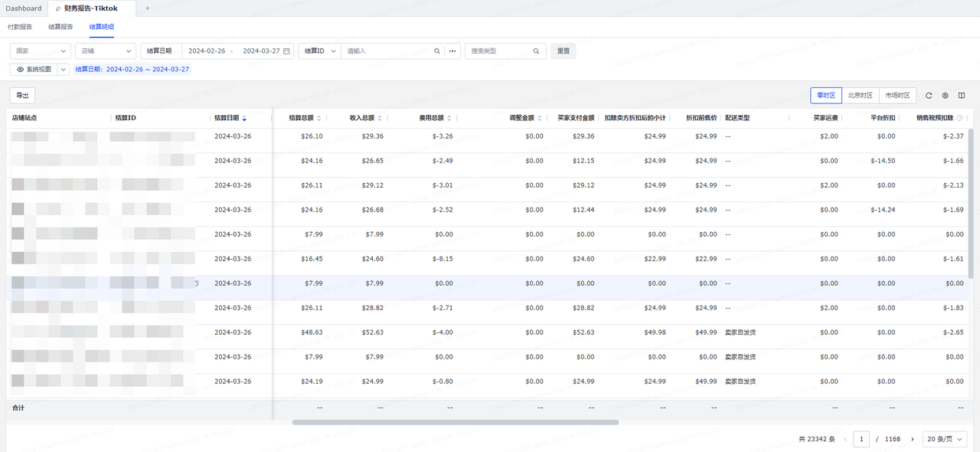This screenshot has height=452, width=980.
Task: Open the three-dots batch input button
Action: click(453, 51)
